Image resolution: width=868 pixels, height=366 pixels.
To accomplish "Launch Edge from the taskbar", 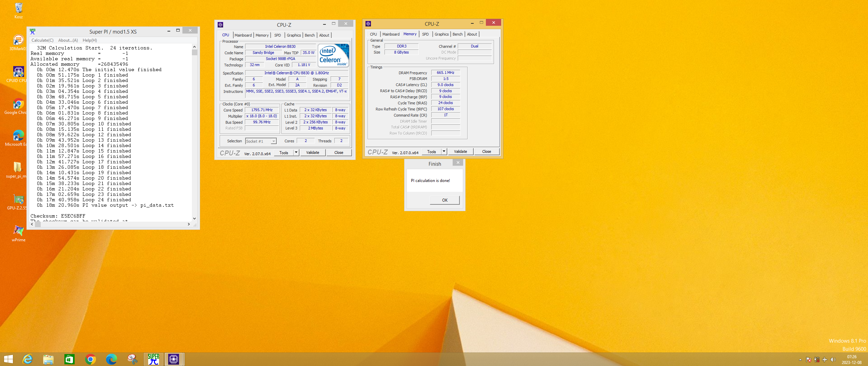I will coord(112,359).
